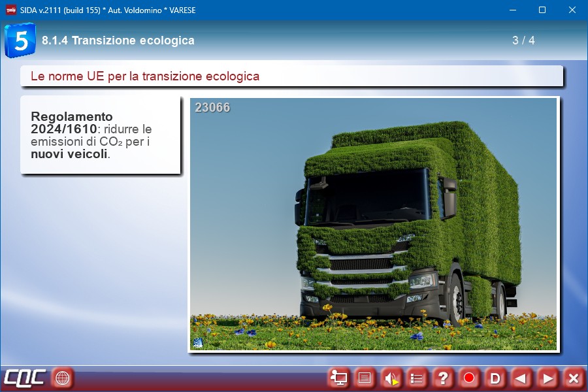Click the D button in toolbar

pos(495,378)
